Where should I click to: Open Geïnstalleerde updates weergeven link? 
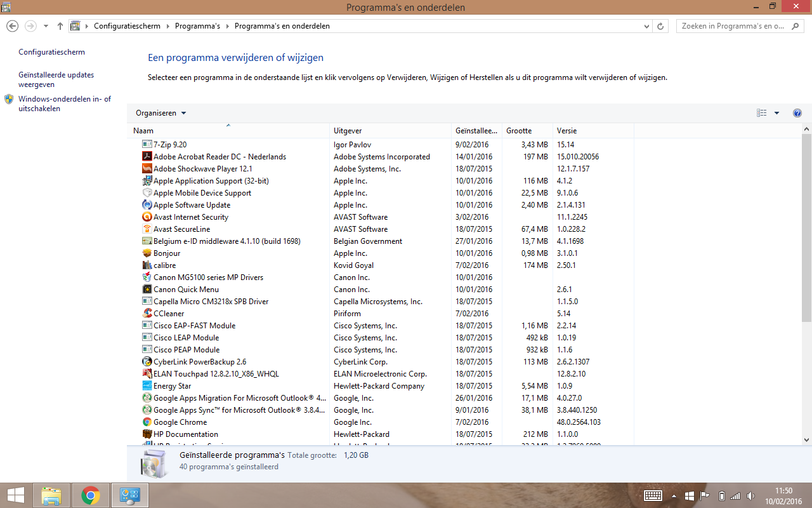tap(56, 79)
